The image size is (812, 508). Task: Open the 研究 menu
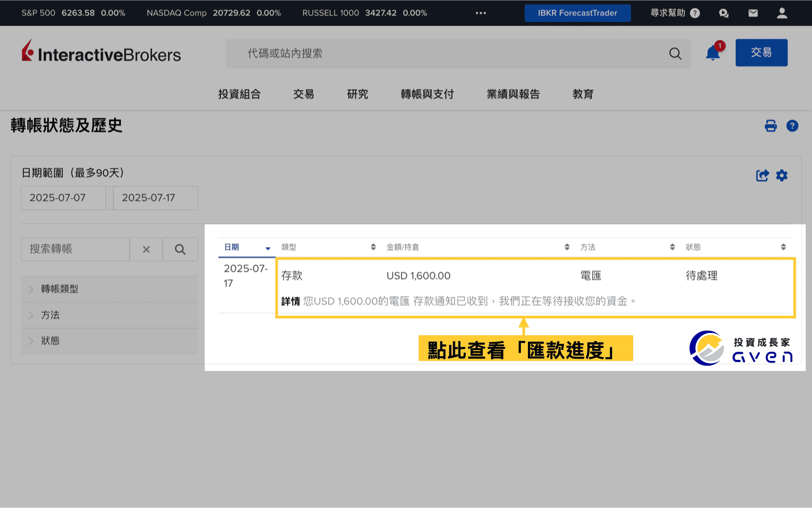click(x=358, y=94)
